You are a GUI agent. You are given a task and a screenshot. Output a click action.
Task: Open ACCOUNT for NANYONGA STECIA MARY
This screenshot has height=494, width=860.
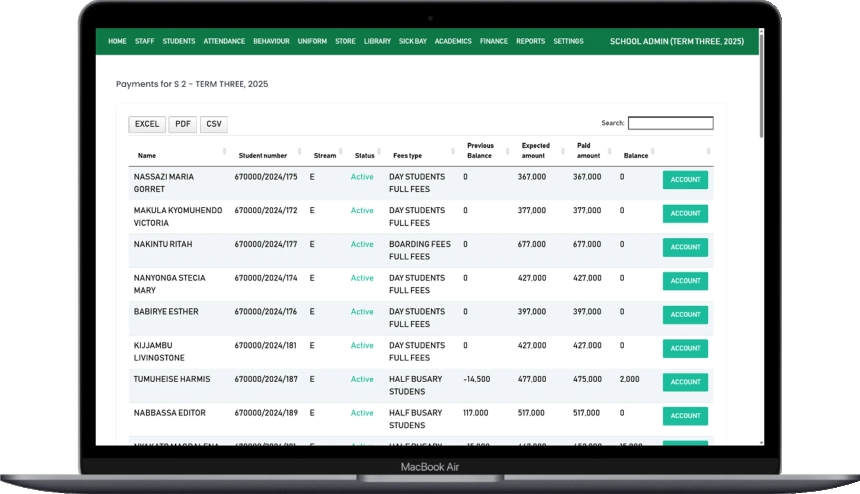[685, 281]
